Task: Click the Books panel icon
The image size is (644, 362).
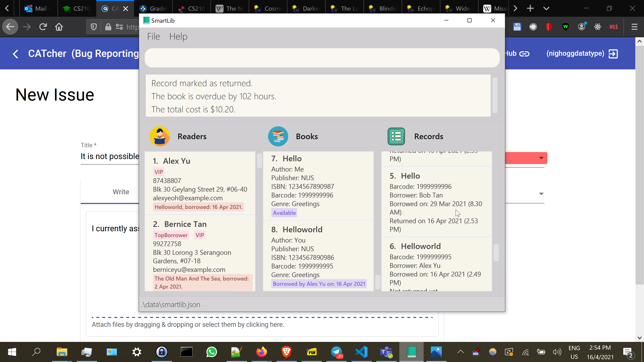Action: tap(278, 136)
